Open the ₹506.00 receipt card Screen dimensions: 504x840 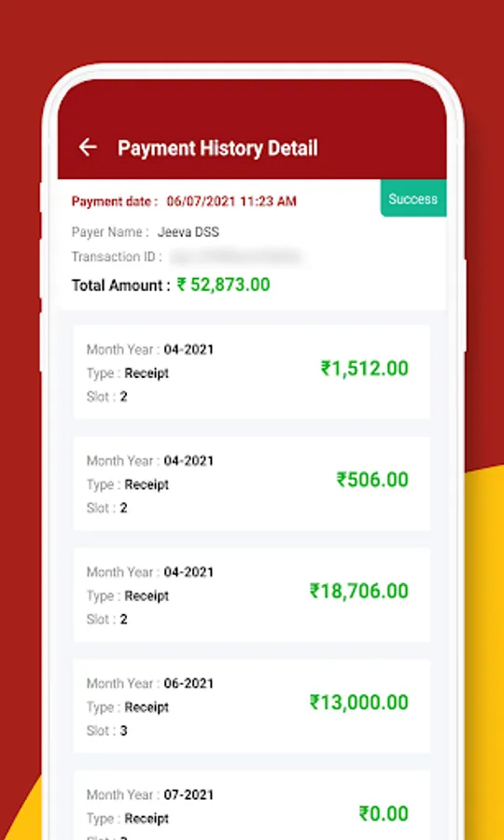click(252, 483)
